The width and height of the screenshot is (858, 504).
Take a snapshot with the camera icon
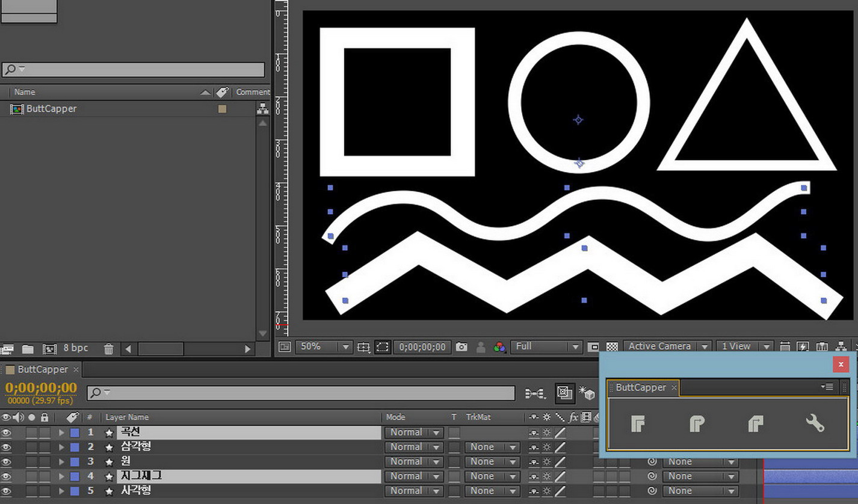coord(461,346)
